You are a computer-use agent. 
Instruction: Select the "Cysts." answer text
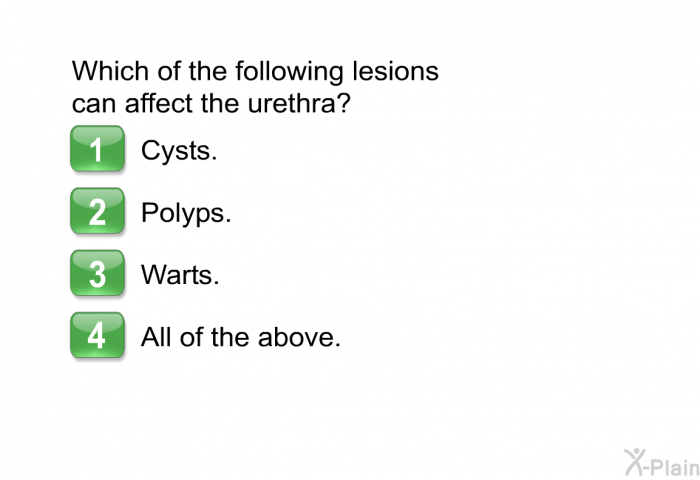pyautogui.click(x=179, y=151)
